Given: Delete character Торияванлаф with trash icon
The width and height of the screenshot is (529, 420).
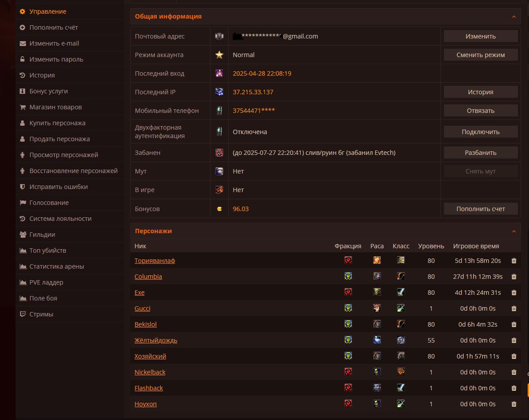Looking at the screenshot, I should tap(514, 261).
